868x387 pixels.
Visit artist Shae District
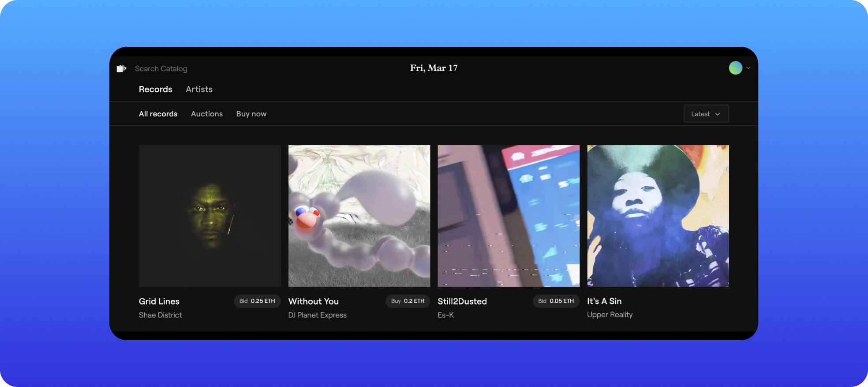160,315
